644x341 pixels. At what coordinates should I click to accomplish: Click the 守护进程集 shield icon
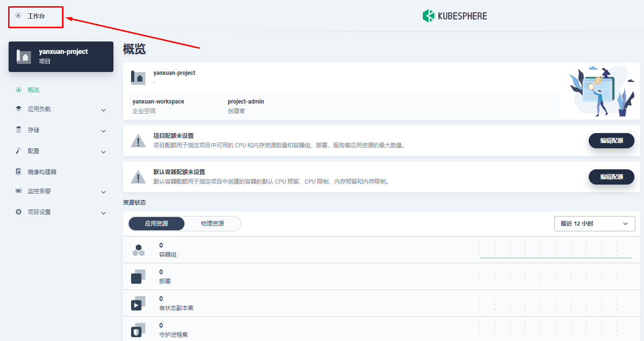pyautogui.click(x=138, y=330)
